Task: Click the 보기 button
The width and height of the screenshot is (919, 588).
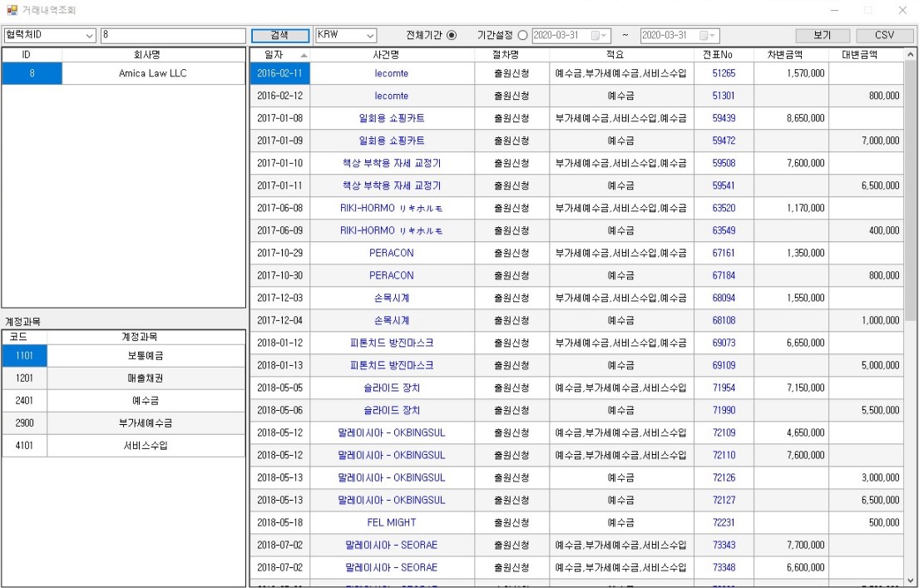Action: 823,35
